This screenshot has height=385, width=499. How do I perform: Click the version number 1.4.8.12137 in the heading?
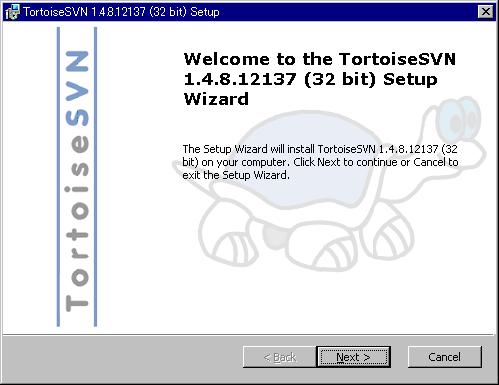(x=240, y=79)
